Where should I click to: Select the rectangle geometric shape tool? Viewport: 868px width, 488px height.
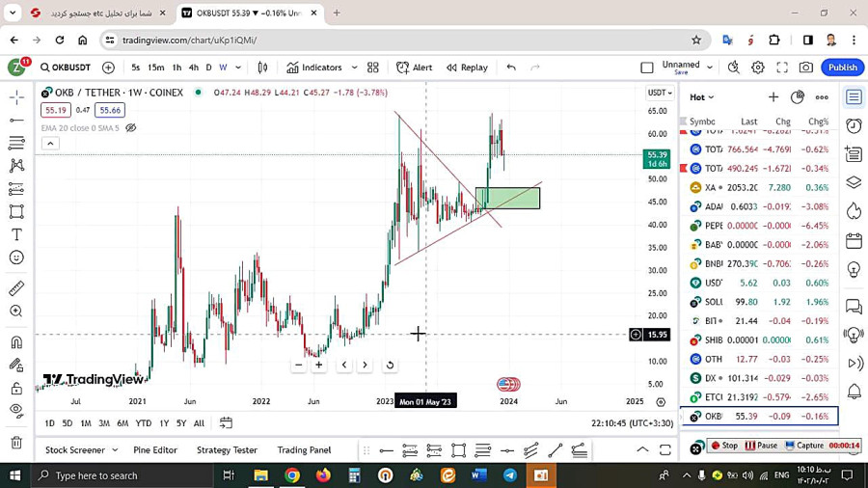pos(16,212)
